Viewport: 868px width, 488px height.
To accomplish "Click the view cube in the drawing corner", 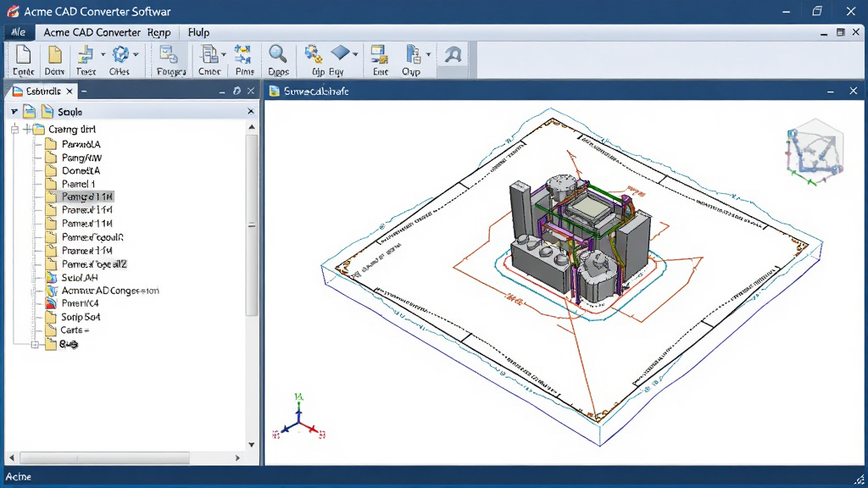I will (815, 152).
